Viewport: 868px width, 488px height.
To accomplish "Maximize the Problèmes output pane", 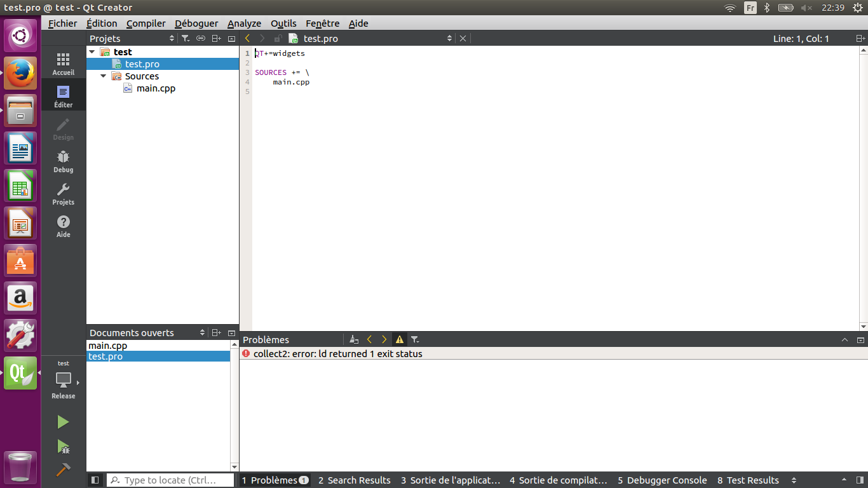I will click(x=844, y=340).
